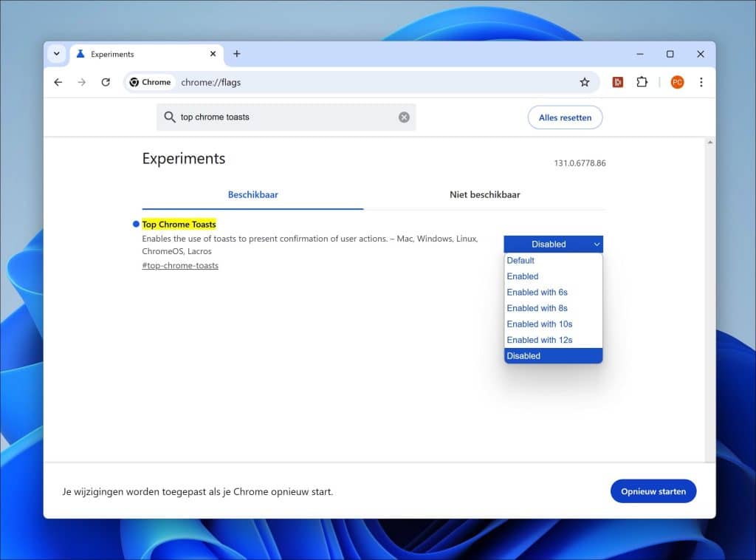756x560 pixels.
Task: Click the version number 131.0.6778.86
Action: click(x=580, y=163)
